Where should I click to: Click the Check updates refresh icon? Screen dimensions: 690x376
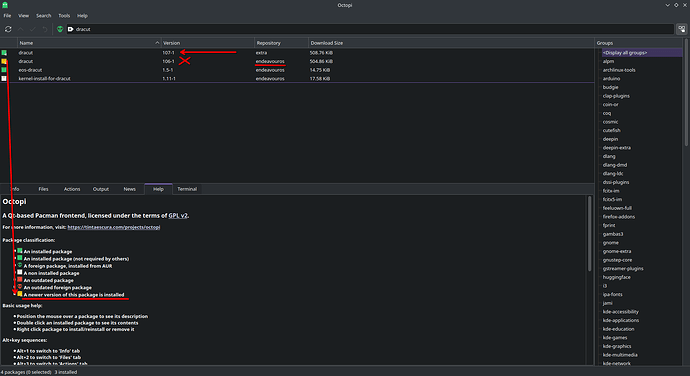tap(8, 29)
